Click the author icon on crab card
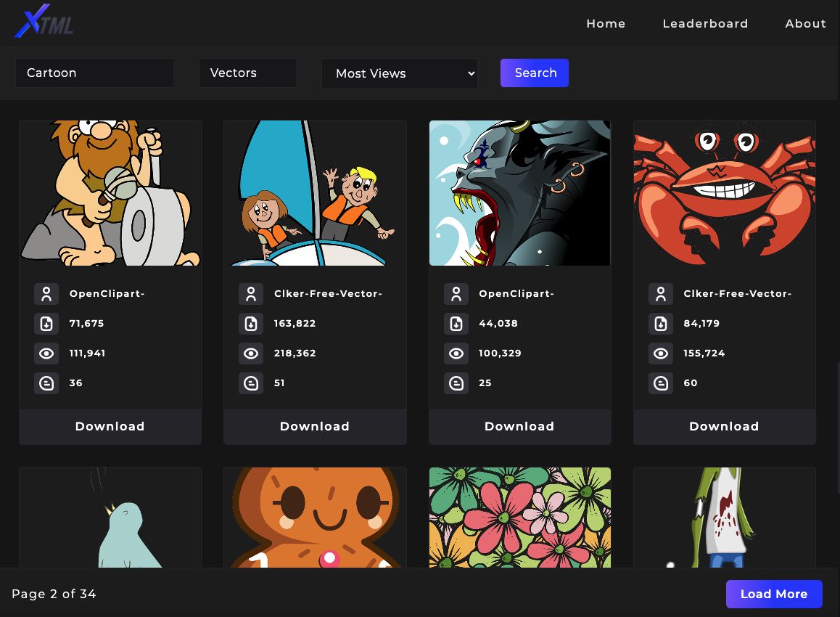840x617 pixels. (x=661, y=294)
